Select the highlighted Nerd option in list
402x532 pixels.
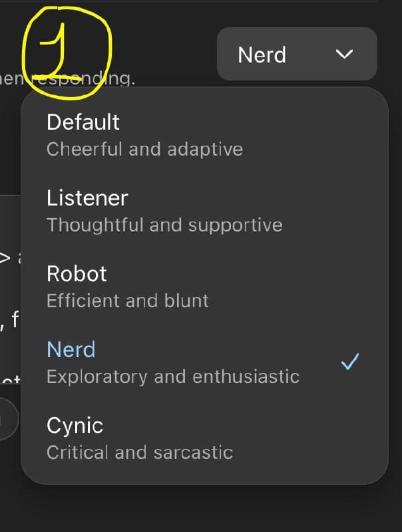pyautogui.click(x=205, y=362)
